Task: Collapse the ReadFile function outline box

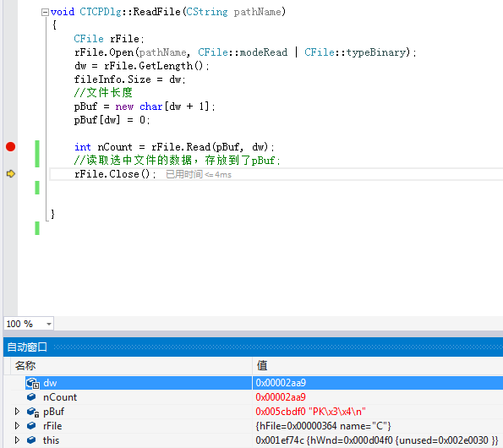Action: [x=45, y=12]
